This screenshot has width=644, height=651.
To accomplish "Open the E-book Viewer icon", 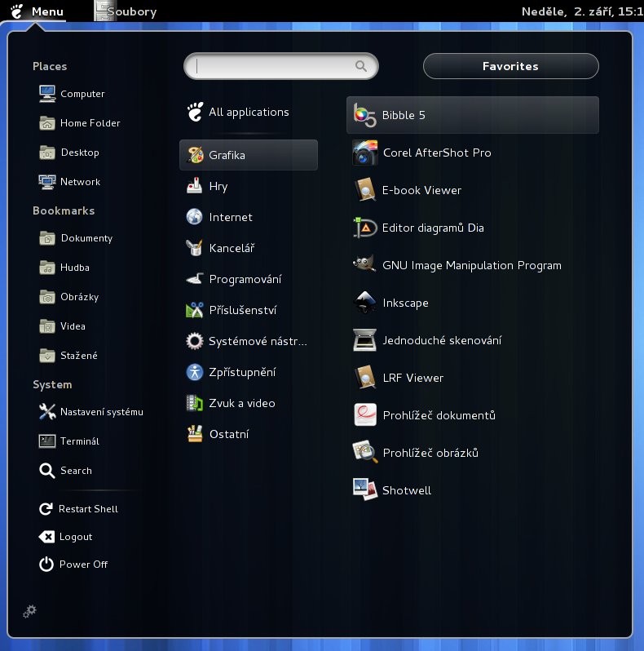I will 364,190.
